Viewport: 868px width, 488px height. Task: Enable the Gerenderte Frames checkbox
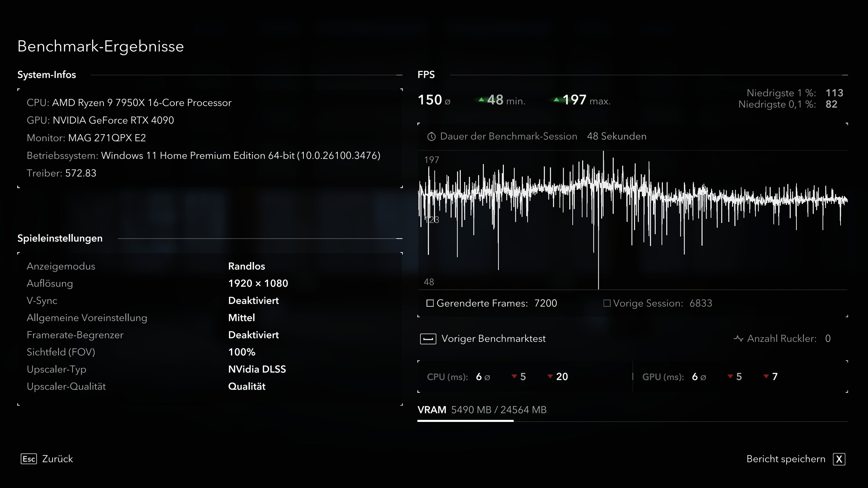(430, 303)
